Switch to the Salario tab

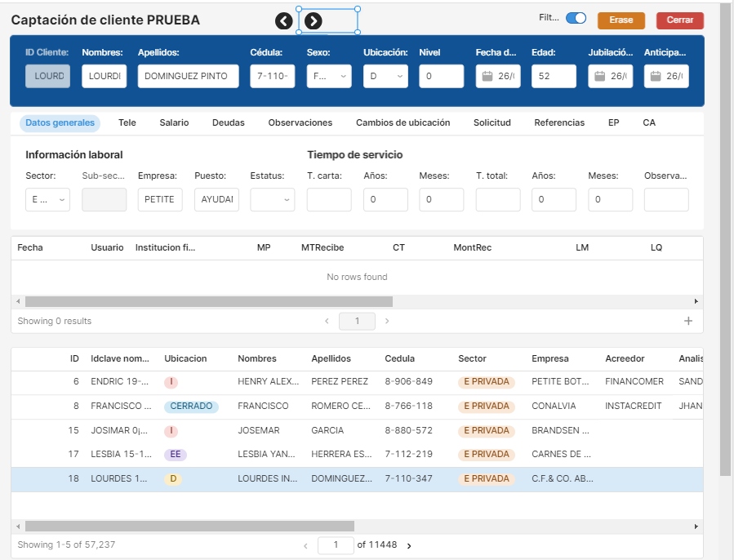[174, 122]
